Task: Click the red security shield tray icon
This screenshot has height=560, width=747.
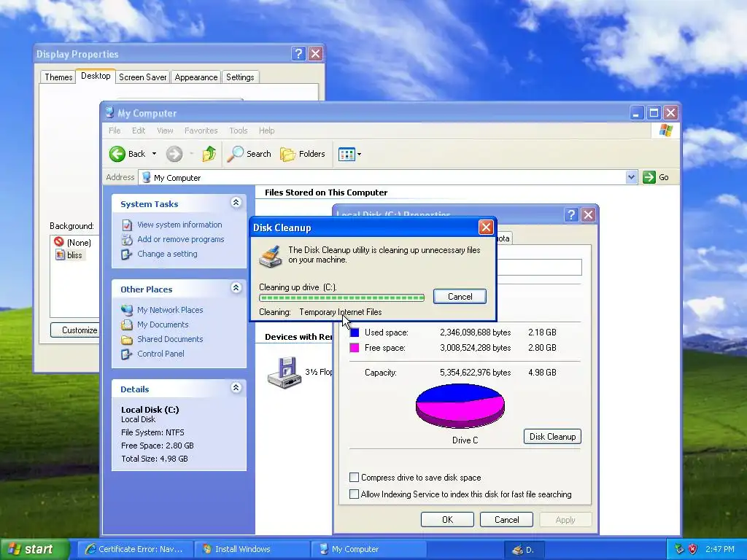Action: coord(692,549)
